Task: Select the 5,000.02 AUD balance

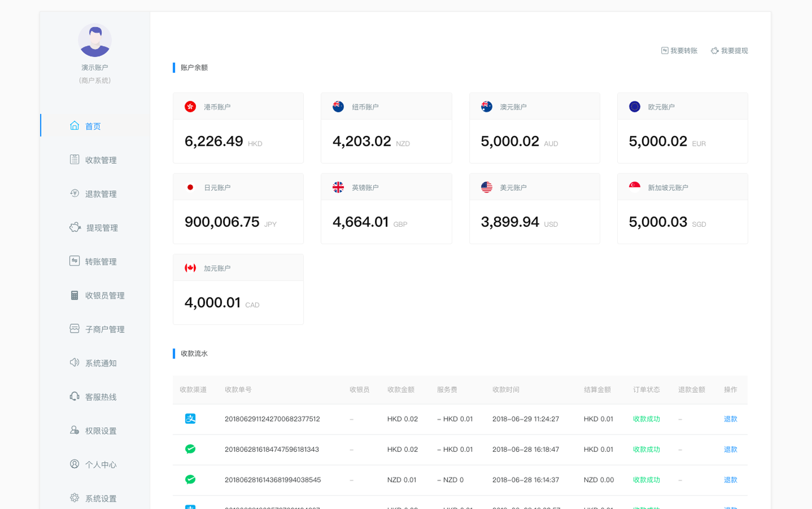Action: [x=520, y=141]
